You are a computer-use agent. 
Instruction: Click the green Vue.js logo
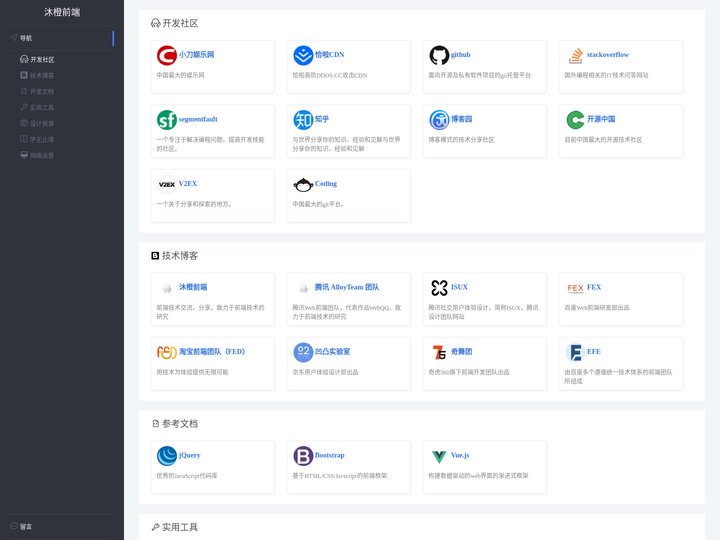(x=439, y=456)
